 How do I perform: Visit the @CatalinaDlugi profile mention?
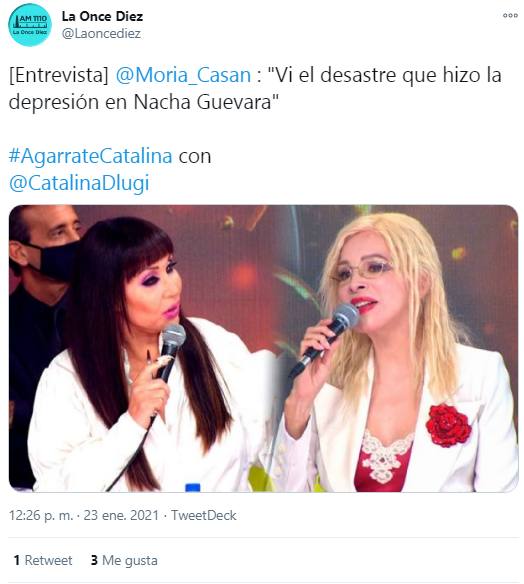point(79,183)
